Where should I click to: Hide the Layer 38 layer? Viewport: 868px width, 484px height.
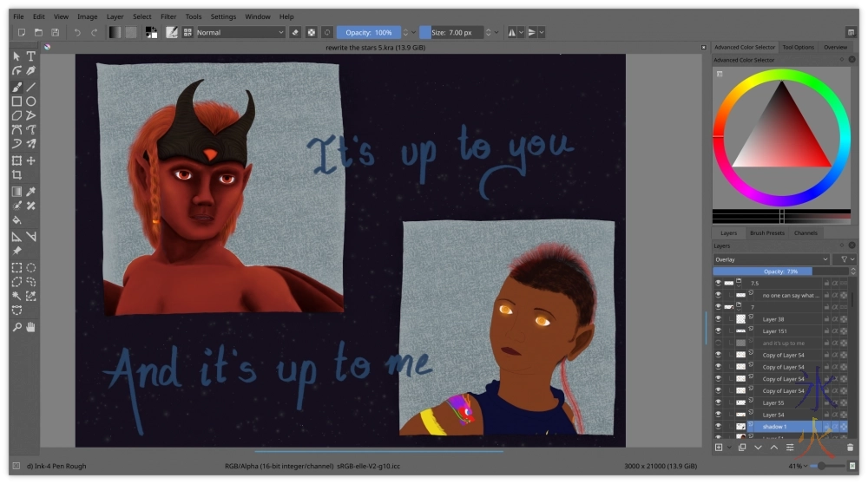click(718, 319)
